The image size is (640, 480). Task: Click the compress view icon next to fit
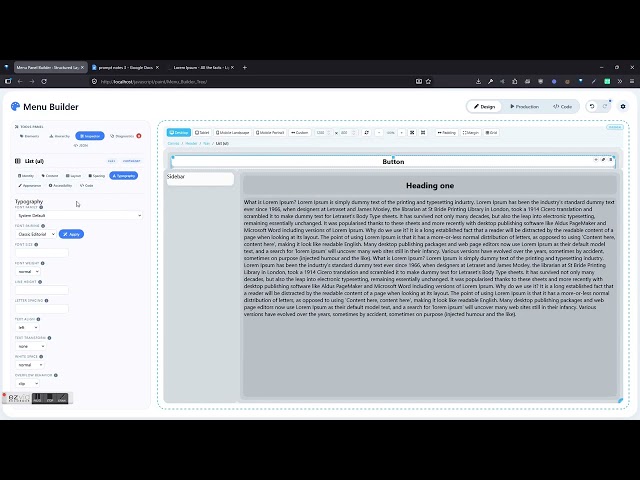423,133
